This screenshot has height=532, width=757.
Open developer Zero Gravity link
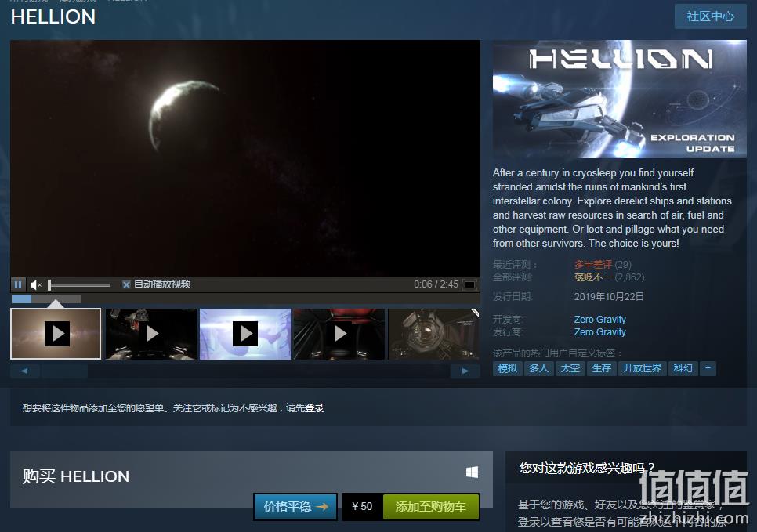pos(599,319)
